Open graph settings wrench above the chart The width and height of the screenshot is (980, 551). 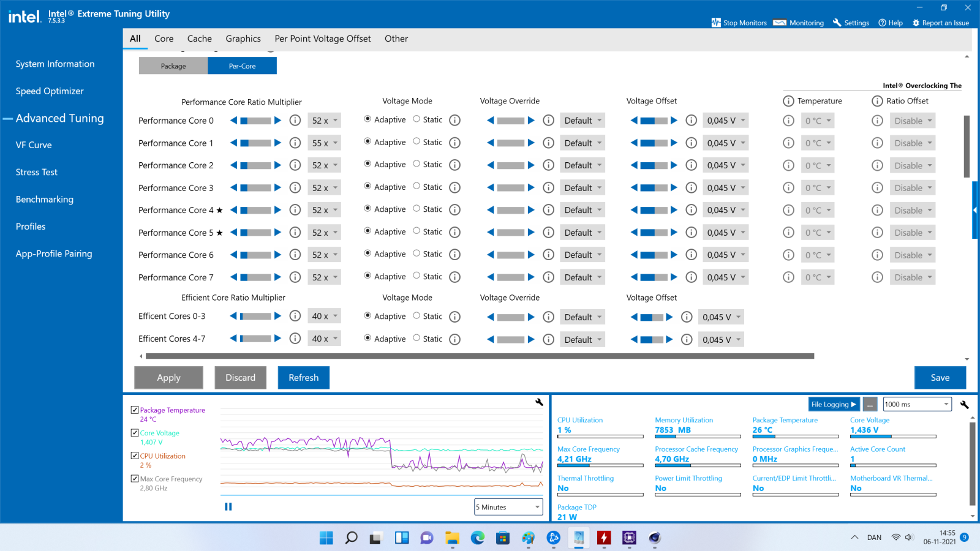click(x=539, y=402)
